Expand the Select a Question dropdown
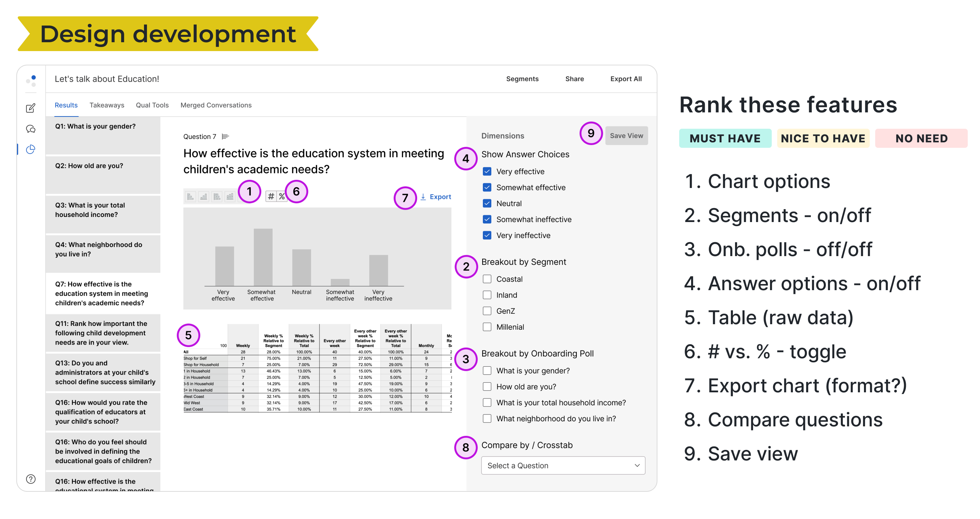This screenshot has width=980, height=519. 563,465
